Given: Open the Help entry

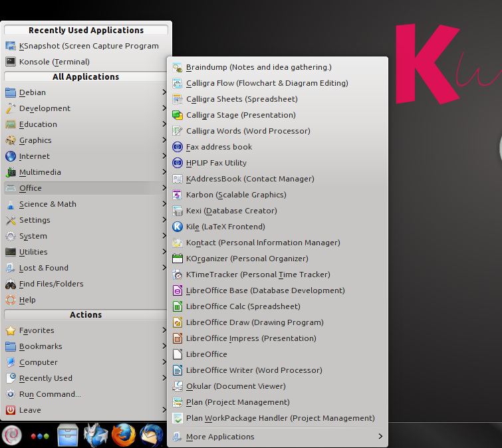Looking at the screenshot, I should (x=86, y=300).
